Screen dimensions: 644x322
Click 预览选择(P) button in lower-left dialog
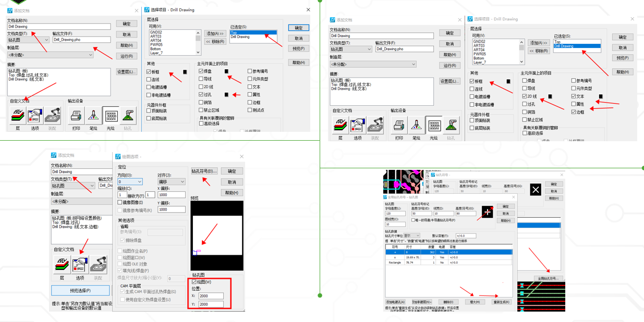(x=80, y=290)
